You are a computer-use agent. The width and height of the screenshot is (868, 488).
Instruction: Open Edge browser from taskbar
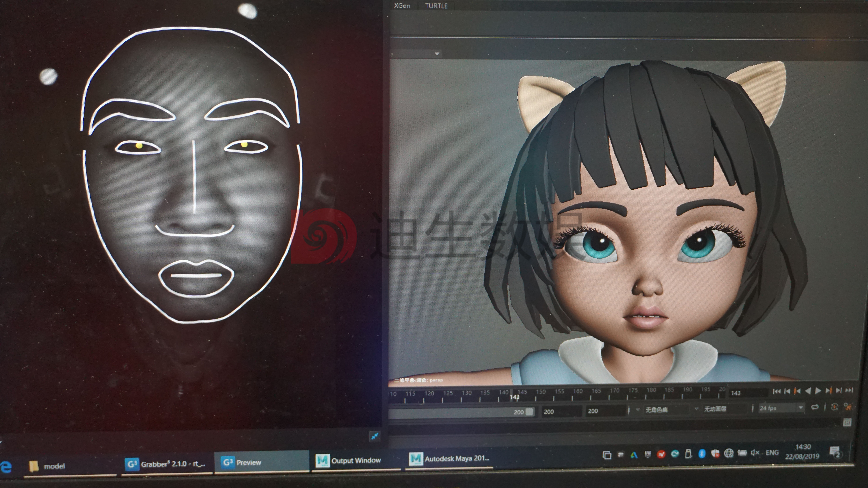(x=6, y=467)
